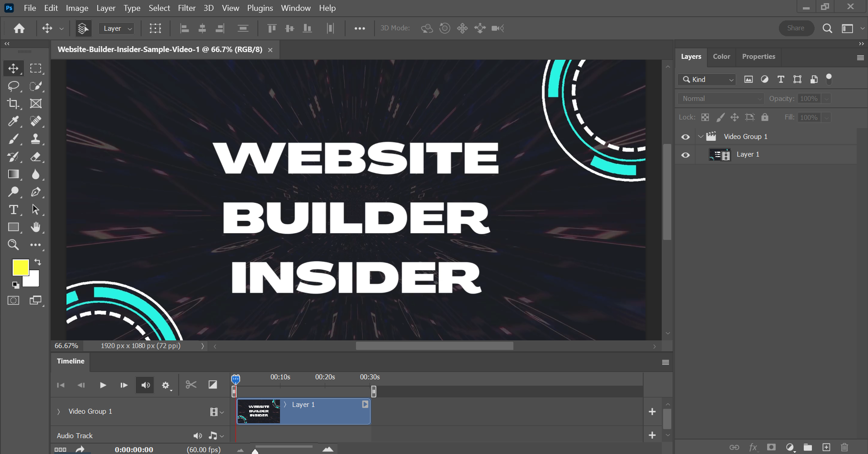Viewport: 868px width, 454px height.
Task: Select the Lasso tool
Action: 13,86
